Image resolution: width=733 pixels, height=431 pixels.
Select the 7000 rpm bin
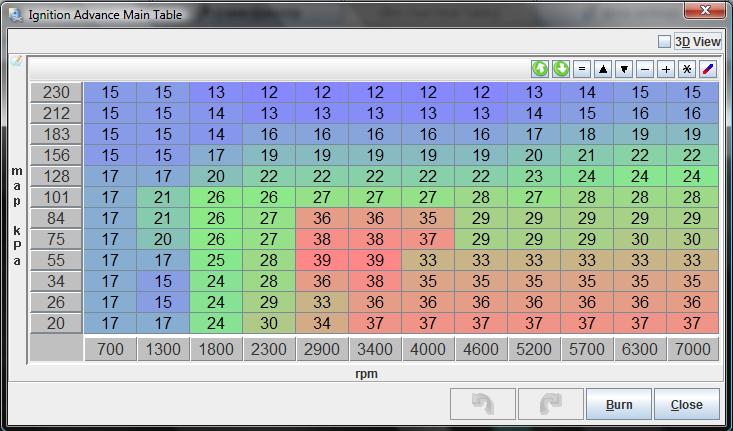[692, 349]
